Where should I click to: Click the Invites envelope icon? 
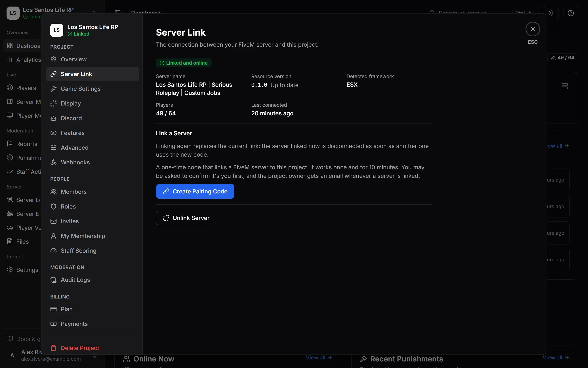pos(53,221)
